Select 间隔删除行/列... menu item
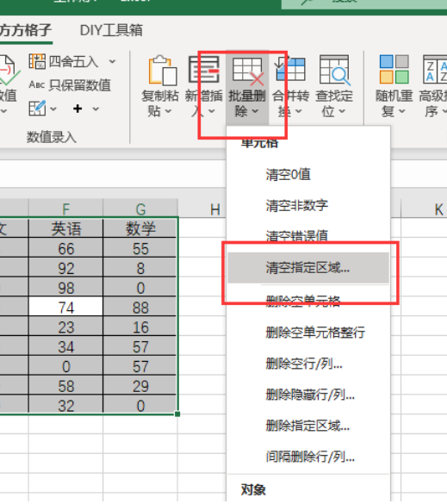The height and width of the screenshot is (504, 447). pyautogui.click(x=308, y=457)
